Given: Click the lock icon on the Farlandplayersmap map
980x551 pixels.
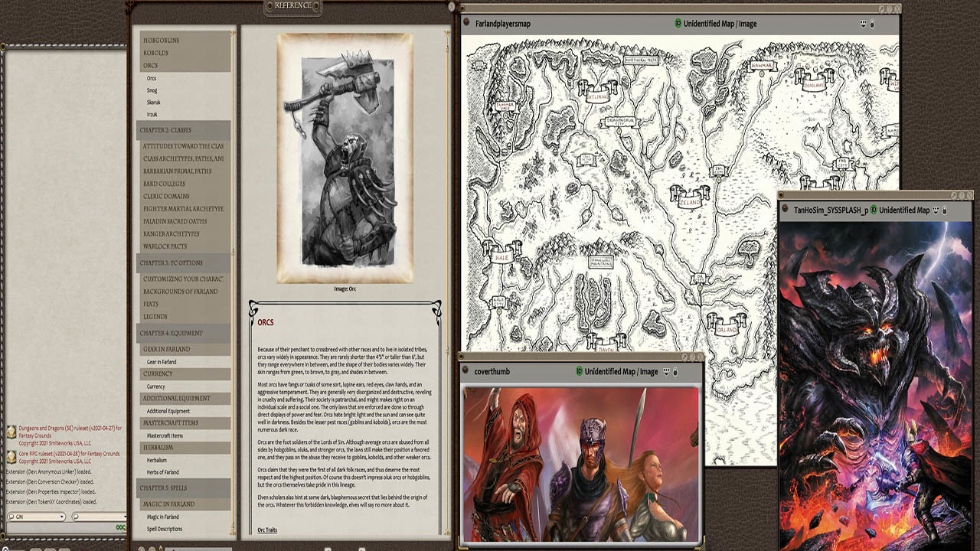Looking at the screenshot, I should pos(872,24).
